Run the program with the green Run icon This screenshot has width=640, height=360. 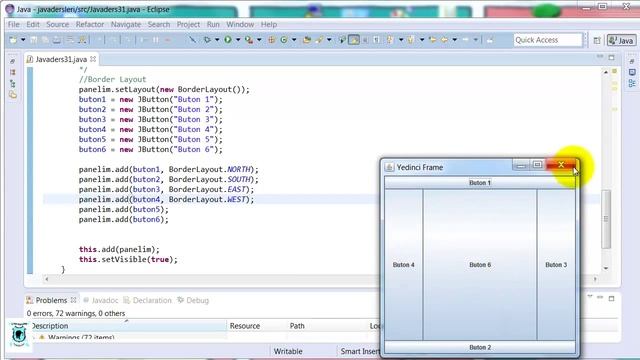228,40
